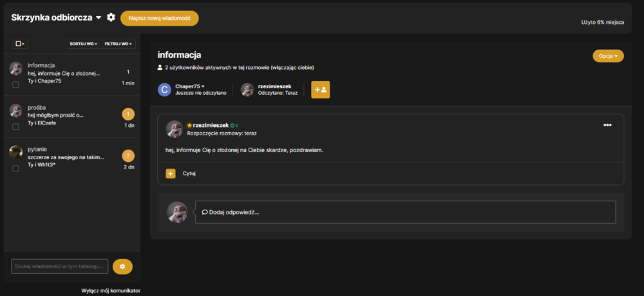
Task: Open the three-dots menu on rzezimieszek's message
Action: click(x=607, y=125)
